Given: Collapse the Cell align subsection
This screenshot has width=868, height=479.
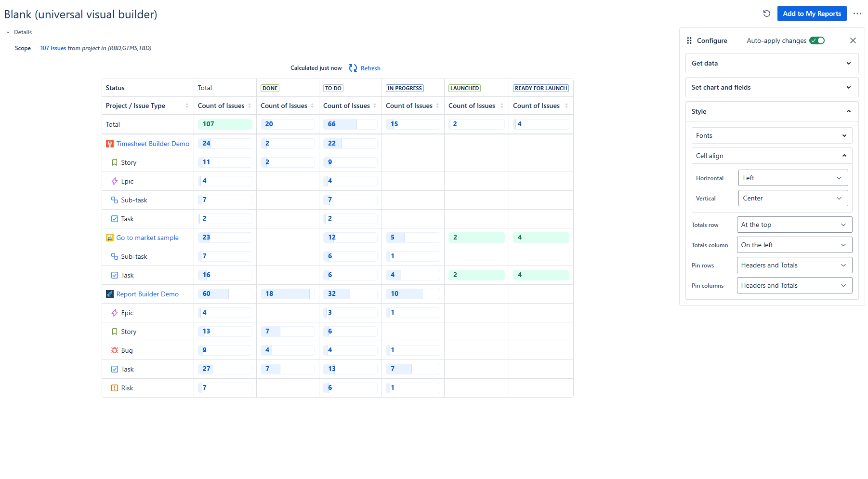Looking at the screenshot, I should pyautogui.click(x=772, y=156).
